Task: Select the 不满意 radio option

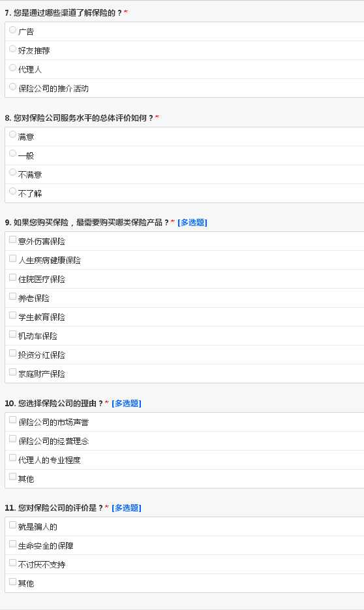Action: tap(13, 172)
